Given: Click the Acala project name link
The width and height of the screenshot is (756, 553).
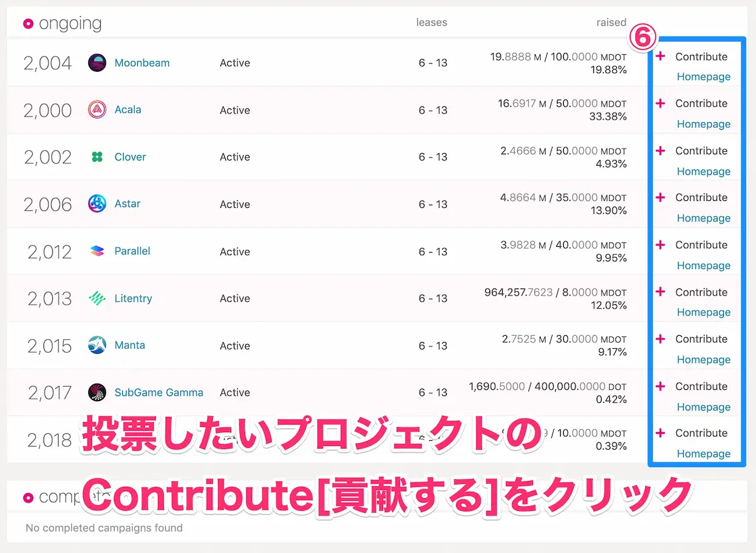Looking at the screenshot, I should click(128, 110).
